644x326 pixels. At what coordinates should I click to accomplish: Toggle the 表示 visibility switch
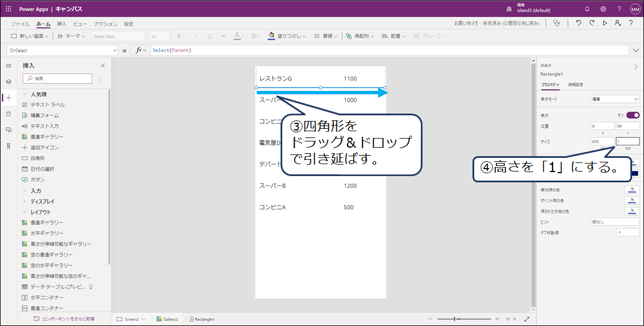pos(633,115)
